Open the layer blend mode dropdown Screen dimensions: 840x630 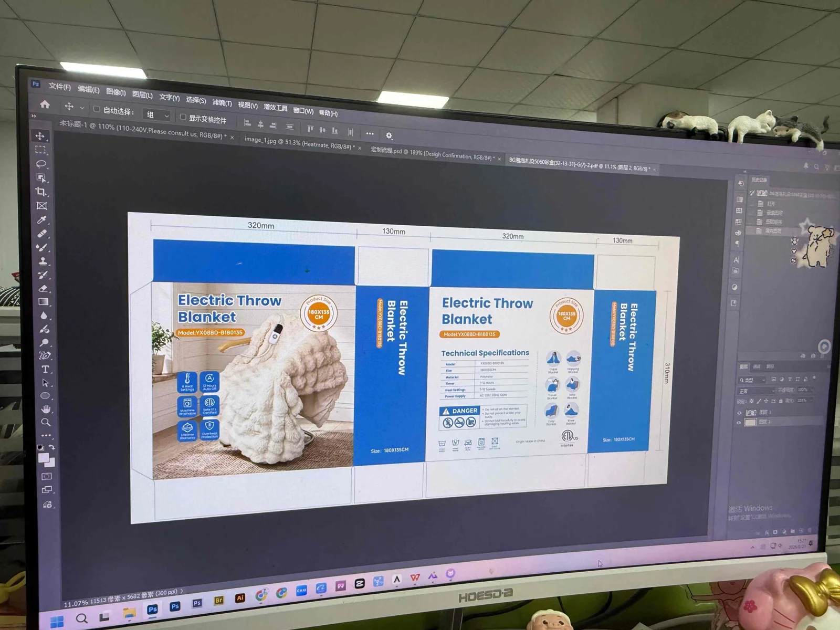click(x=756, y=391)
